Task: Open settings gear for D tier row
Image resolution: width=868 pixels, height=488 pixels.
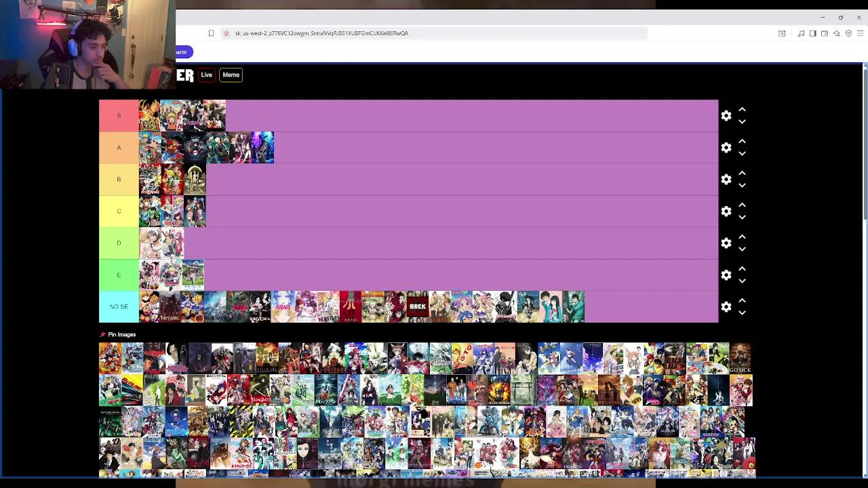Action: (x=726, y=243)
